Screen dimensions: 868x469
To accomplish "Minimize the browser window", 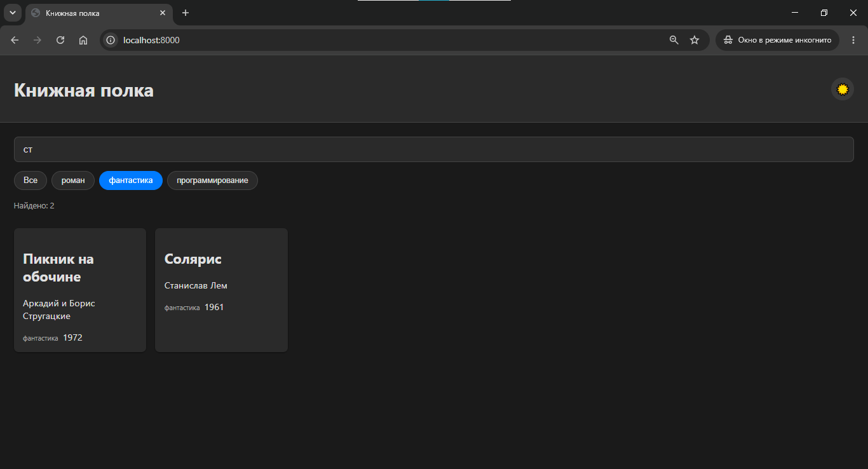I will [795, 13].
